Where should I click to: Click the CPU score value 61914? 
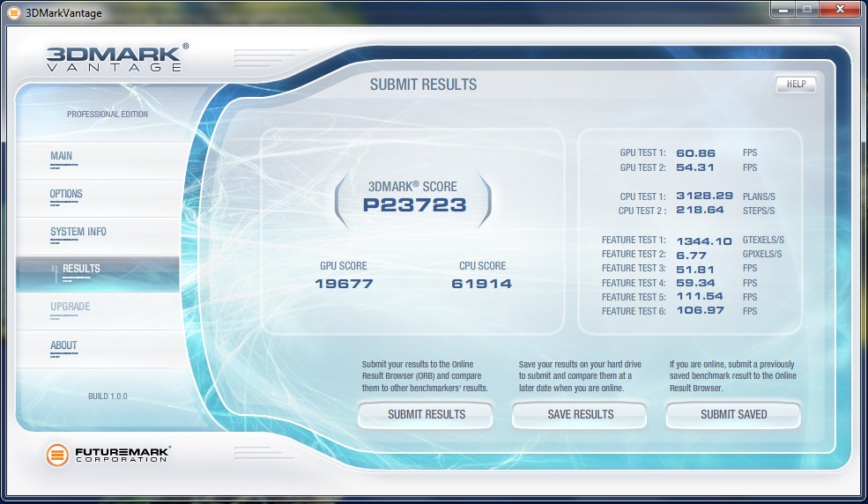point(482,284)
